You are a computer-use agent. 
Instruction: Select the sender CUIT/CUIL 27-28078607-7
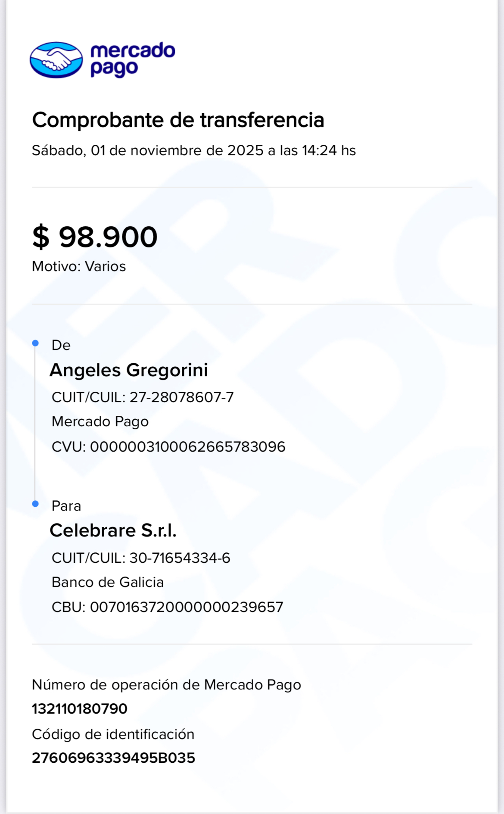143,397
